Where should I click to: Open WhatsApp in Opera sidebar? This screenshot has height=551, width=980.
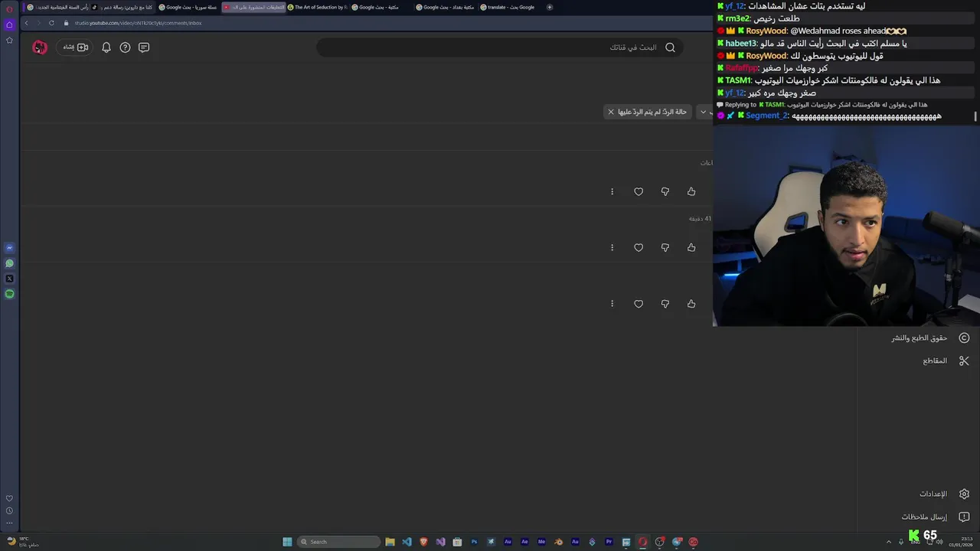click(9, 263)
